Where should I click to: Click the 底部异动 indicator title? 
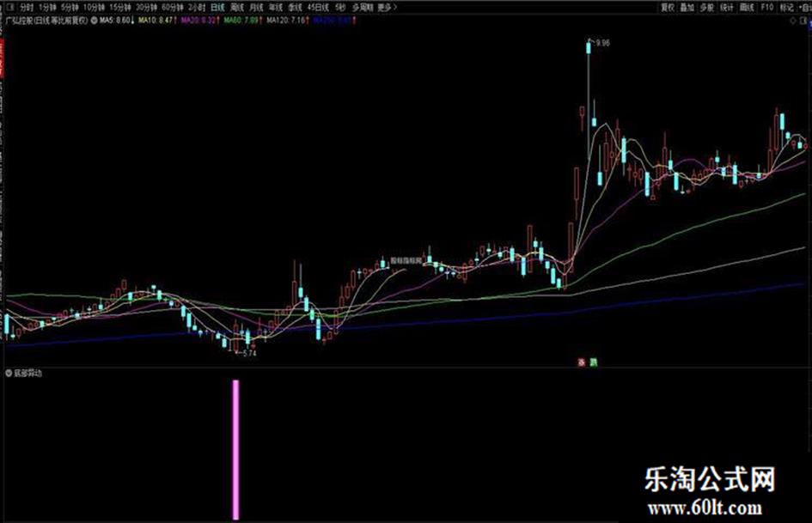point(28,373)
